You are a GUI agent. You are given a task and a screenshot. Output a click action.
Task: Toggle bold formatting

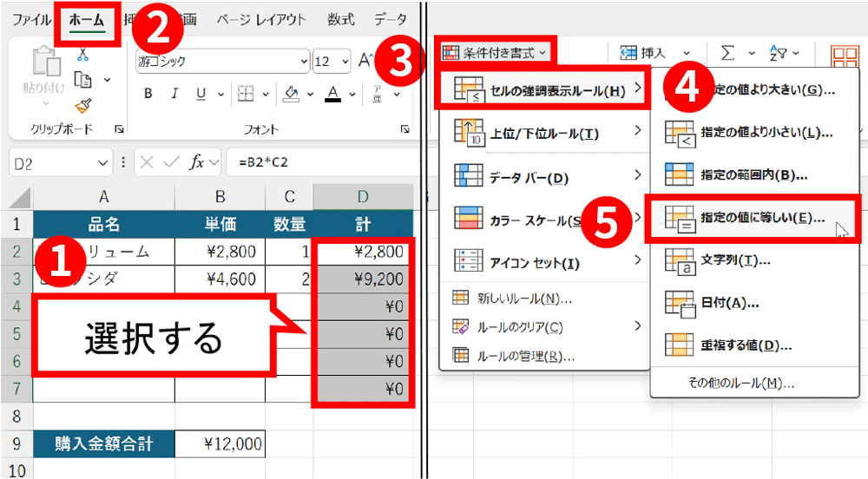[148, 94]
